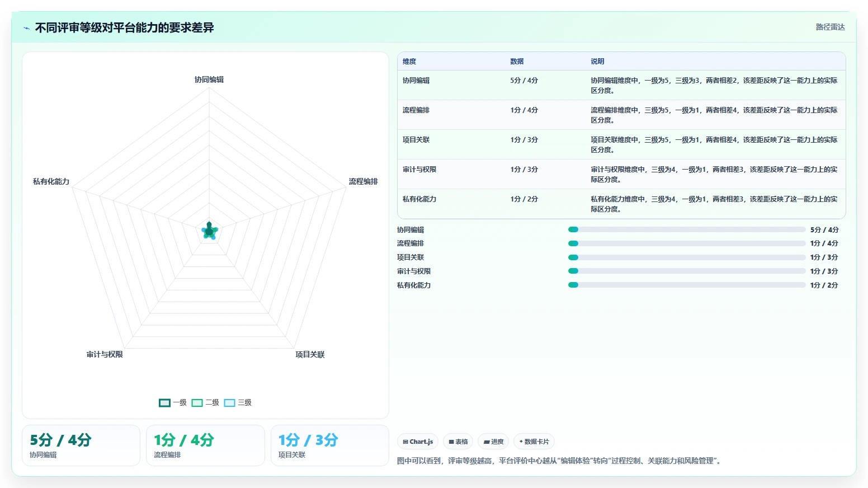This screenshot has height=488, width=868.
Task: Click the 项目关联 radar axis label
Action: (310, 354)
